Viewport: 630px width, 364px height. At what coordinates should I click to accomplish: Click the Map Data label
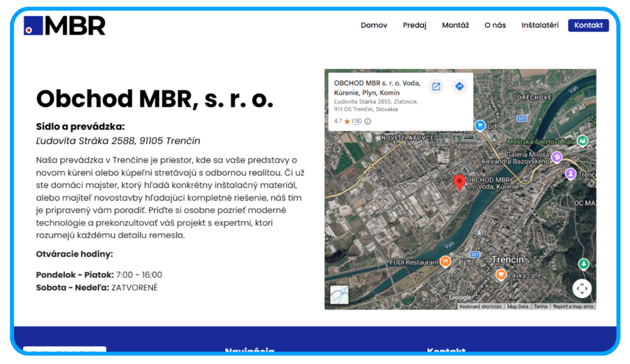[517, 306]
